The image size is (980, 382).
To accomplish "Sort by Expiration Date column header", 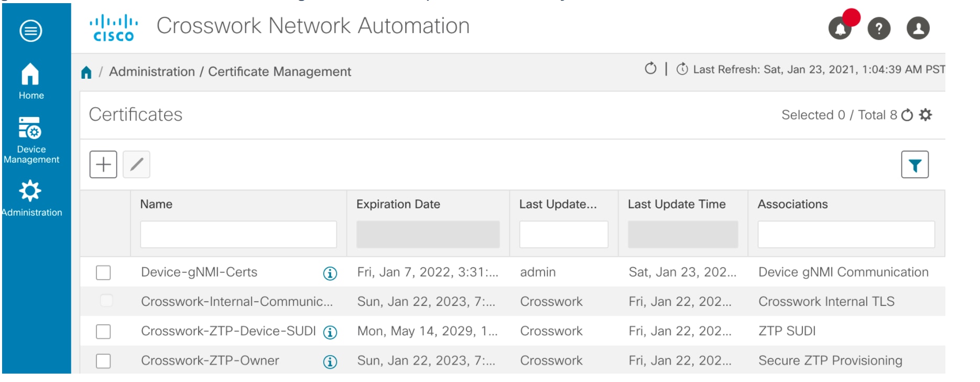I will point(398,204).
